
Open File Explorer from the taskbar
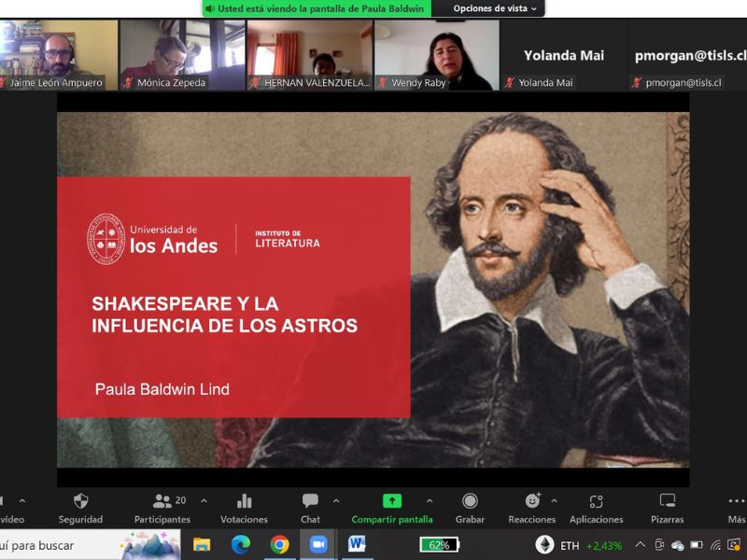(202, 544)
